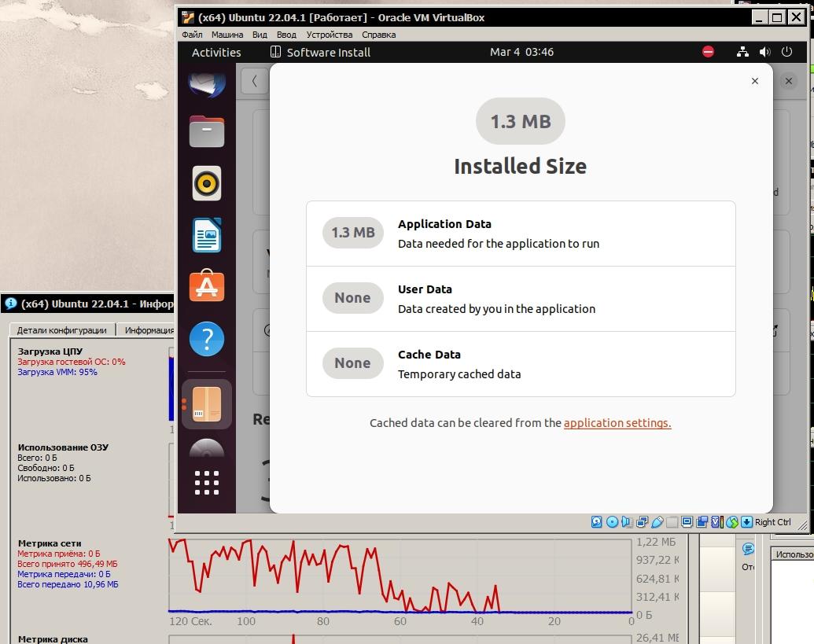Click the VirtualBox window resize grip
Image resolution: width=814 pixels, height=644 pixels.
802,525
